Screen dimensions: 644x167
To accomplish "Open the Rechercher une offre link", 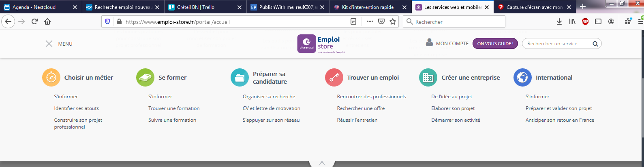I will pyautogui.click(x=361, y=108).
